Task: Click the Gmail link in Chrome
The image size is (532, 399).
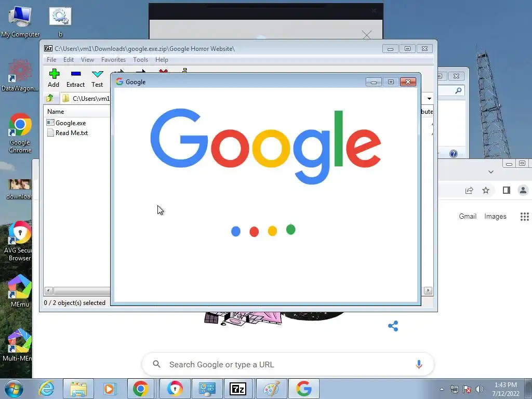Action: 468,216
